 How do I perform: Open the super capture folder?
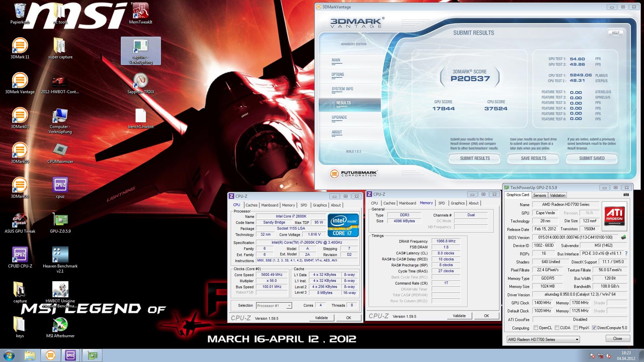pyautogui.click(x=60, y=48)
